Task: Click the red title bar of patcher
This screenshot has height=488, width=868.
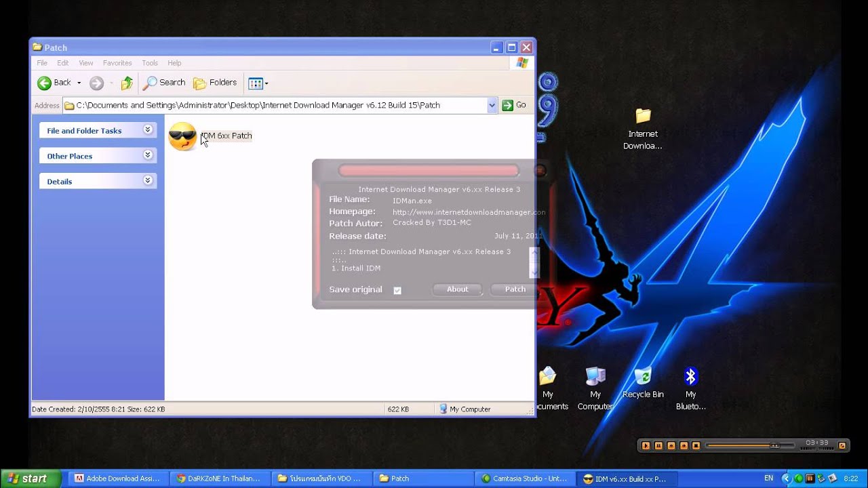Action: [x=429, y=170]
